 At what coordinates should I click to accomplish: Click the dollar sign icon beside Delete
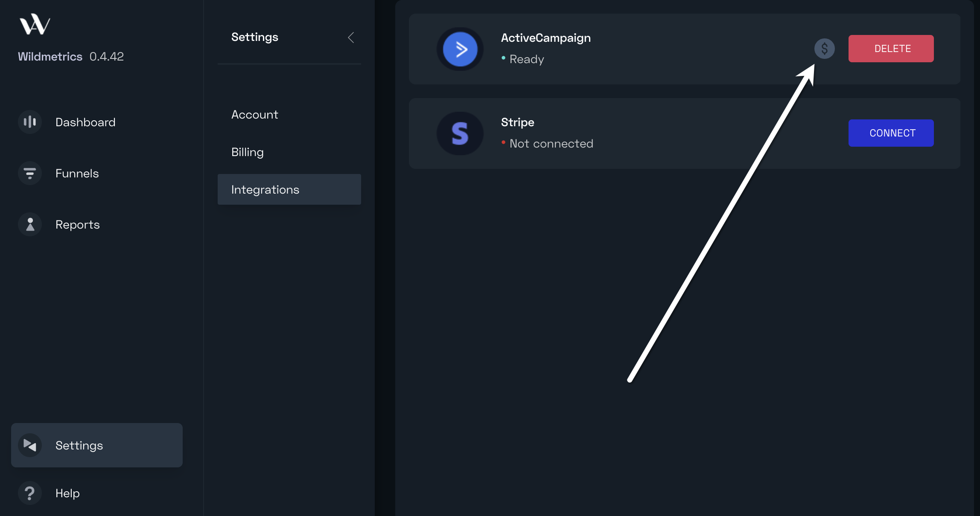tap(825, 49)
